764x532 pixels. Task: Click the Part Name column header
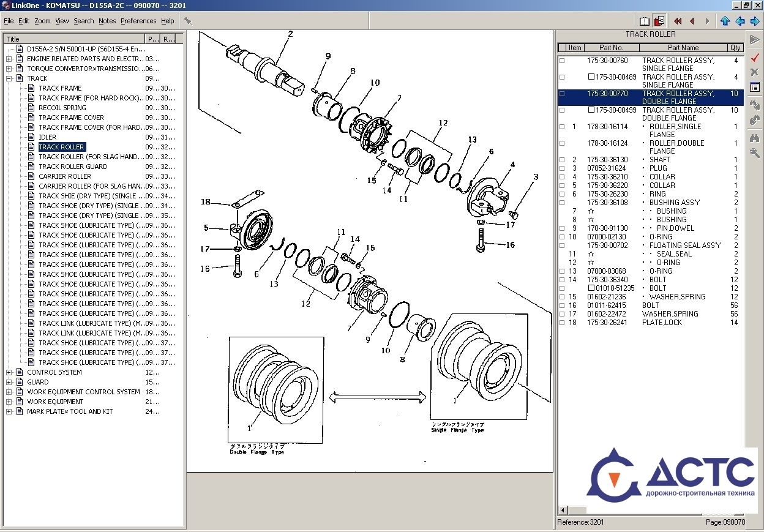[683, 48]
